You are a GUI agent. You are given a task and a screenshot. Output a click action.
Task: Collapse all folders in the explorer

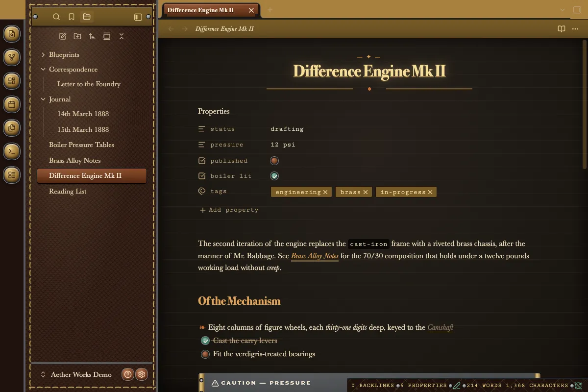tap(122, 36)
